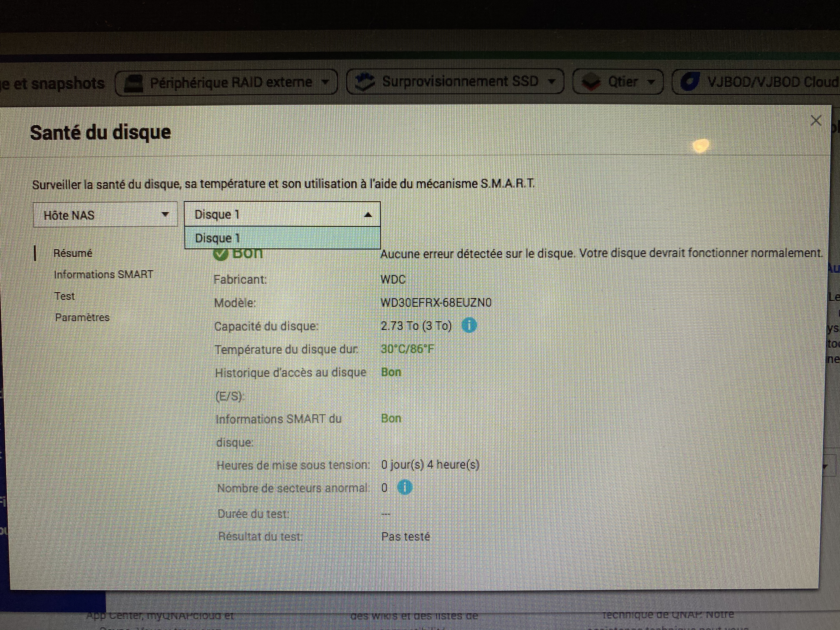Screen dimensions: 840x630
Task: Expand the Périphérique RAID externe dropdown arrow
Action: [325, 82]
